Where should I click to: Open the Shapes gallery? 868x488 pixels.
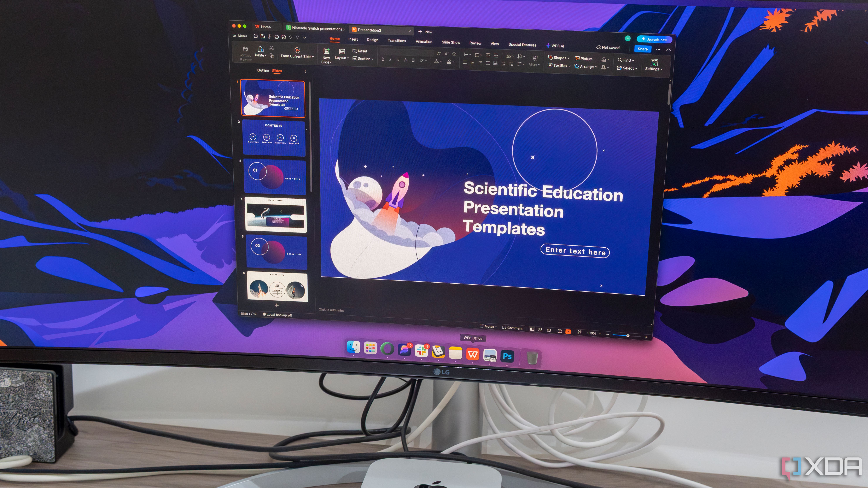pos(559,58)
